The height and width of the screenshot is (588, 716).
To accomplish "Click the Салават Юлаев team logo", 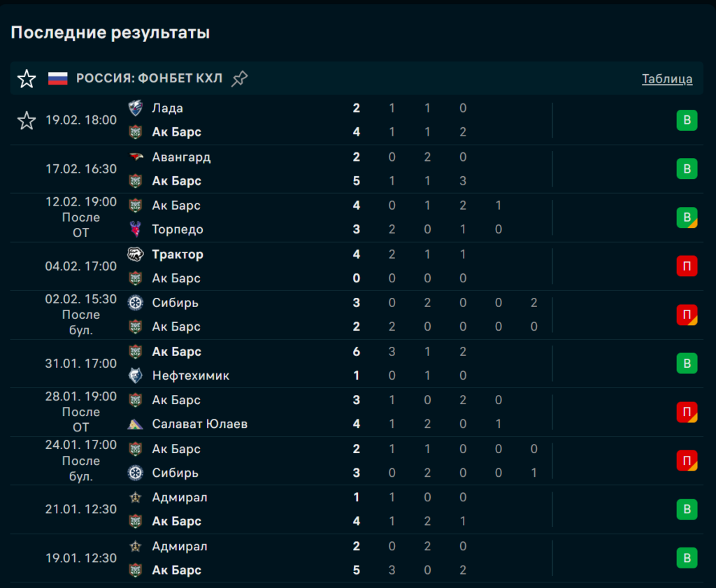I will 136,424.
